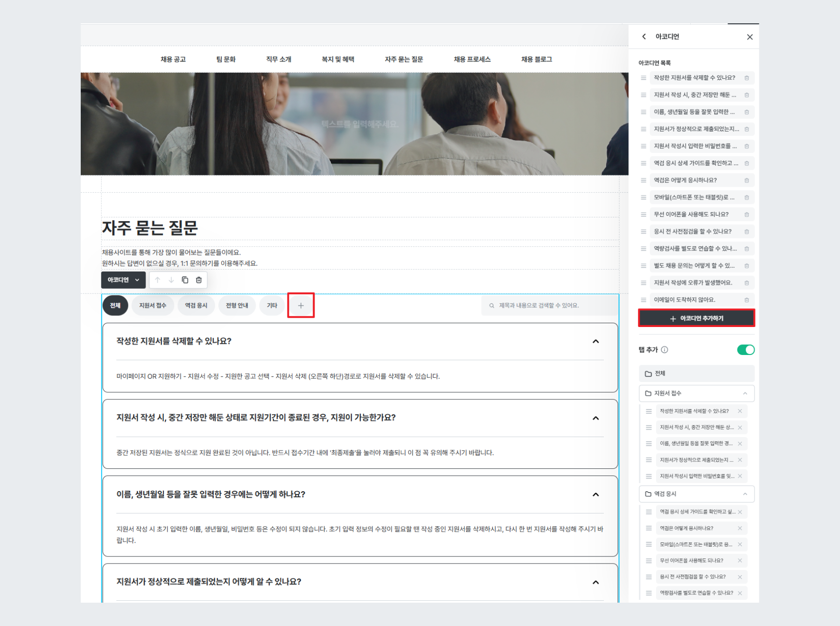This screenshot has width=840, height=626.
Task: Click the hero banner text placeholder
Action: pyautogui.click(x=360, y=124)
